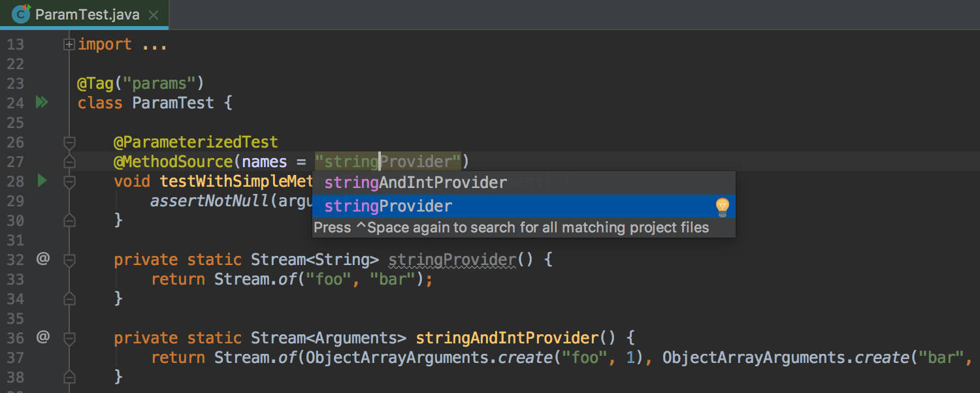
Task: Click line number 37 in the gutter
Action: pyautogui.click(x=16, y=358)
